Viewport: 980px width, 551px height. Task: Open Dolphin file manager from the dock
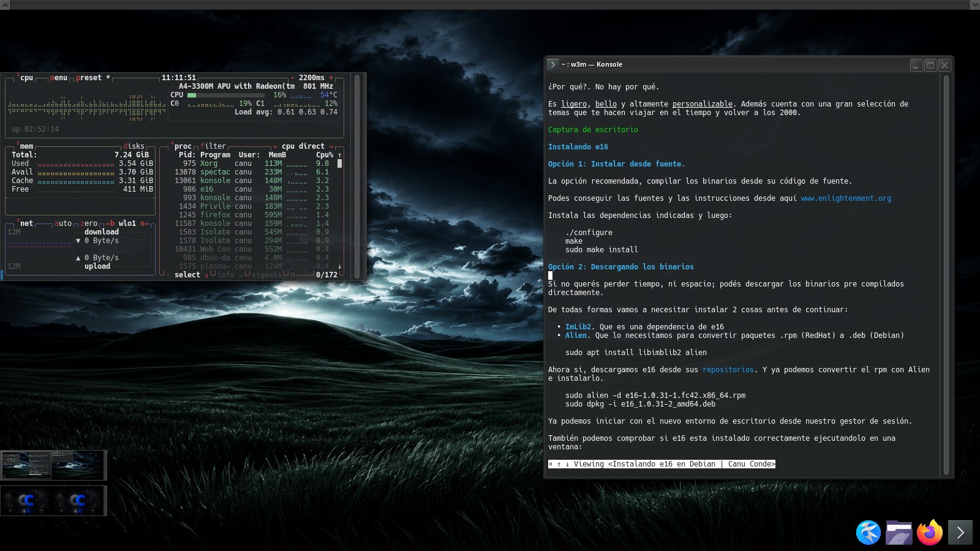click(x=899, y=533)
